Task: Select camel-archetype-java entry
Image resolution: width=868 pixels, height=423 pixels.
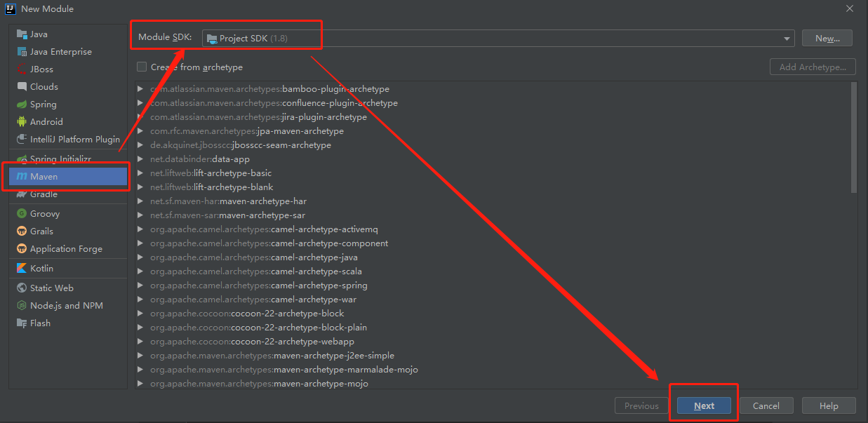Action: point(254,257)
